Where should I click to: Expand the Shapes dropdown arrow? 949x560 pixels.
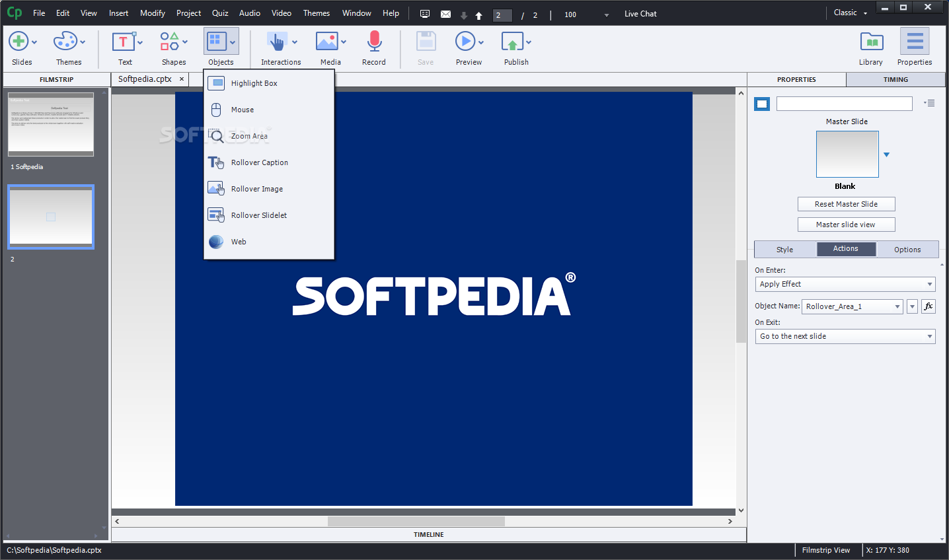(x=185, y=42)
